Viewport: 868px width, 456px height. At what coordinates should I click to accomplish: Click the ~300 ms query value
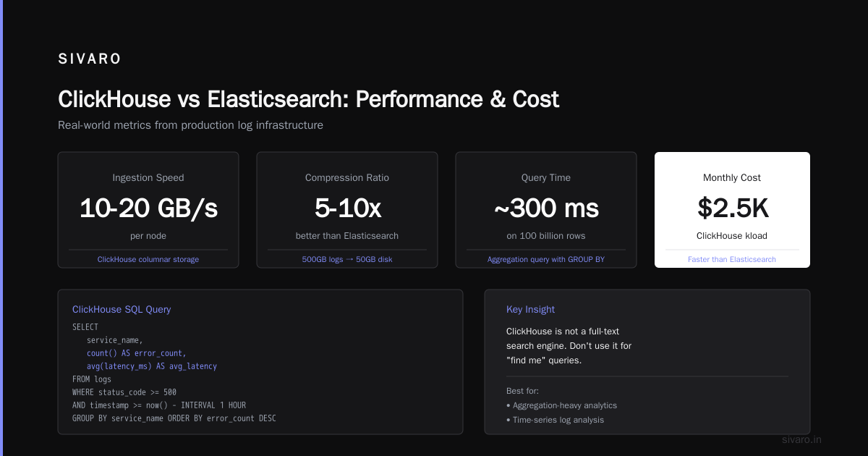(x=546, y=208)
